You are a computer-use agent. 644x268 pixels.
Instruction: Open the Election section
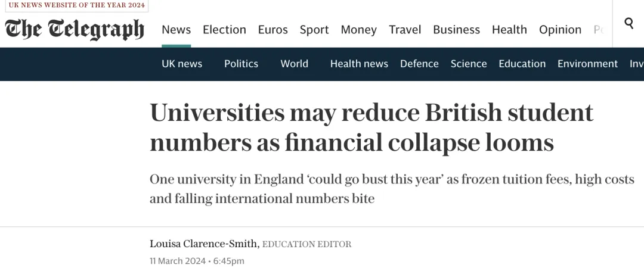point(224,30)
